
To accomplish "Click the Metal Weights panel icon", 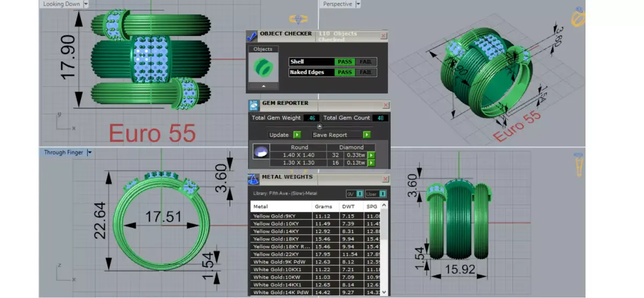I will [x=254, y=180].
